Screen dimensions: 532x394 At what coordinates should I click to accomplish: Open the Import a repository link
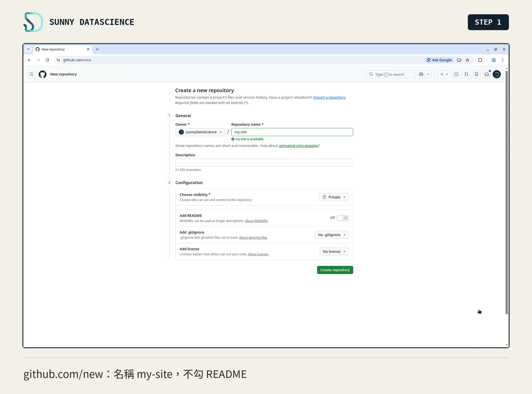pos(329,97)
